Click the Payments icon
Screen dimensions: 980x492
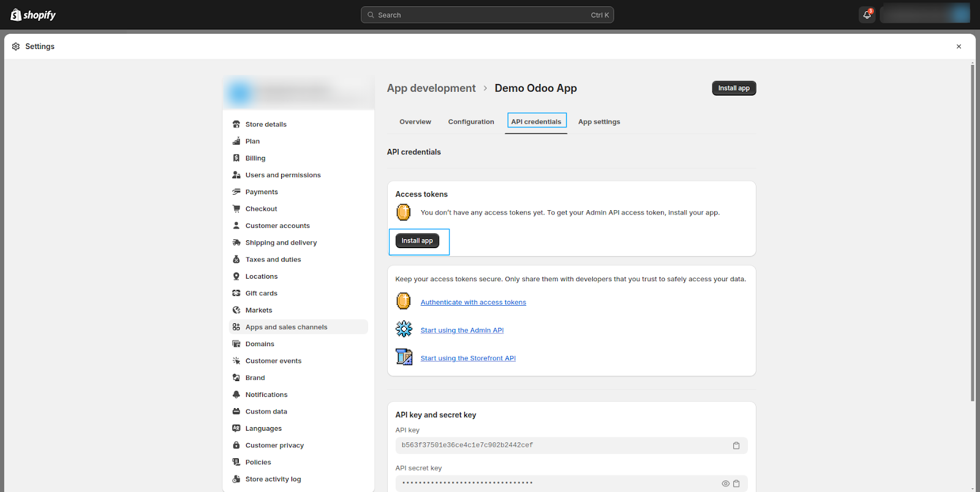(x=236, y=192)
